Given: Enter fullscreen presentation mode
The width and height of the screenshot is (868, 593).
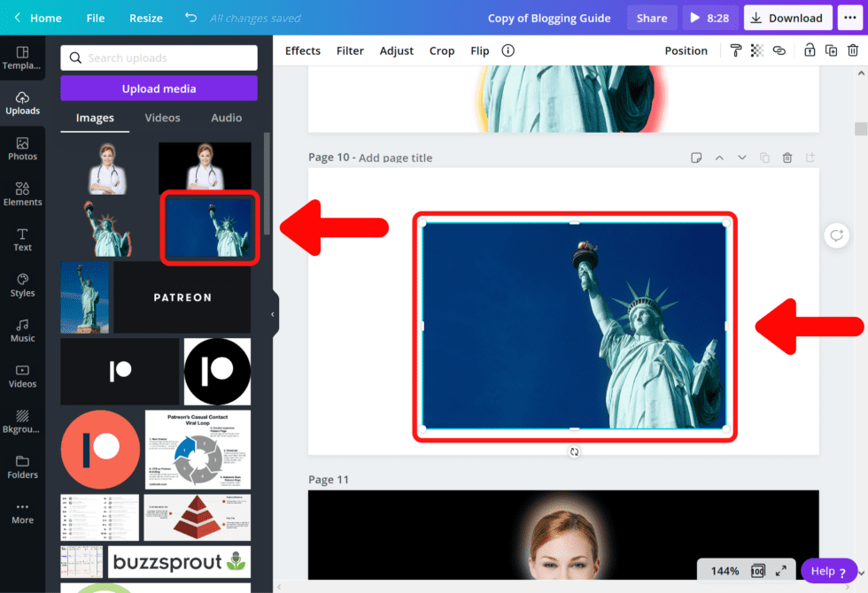Looking at the screenshot, I should [781, 571].
